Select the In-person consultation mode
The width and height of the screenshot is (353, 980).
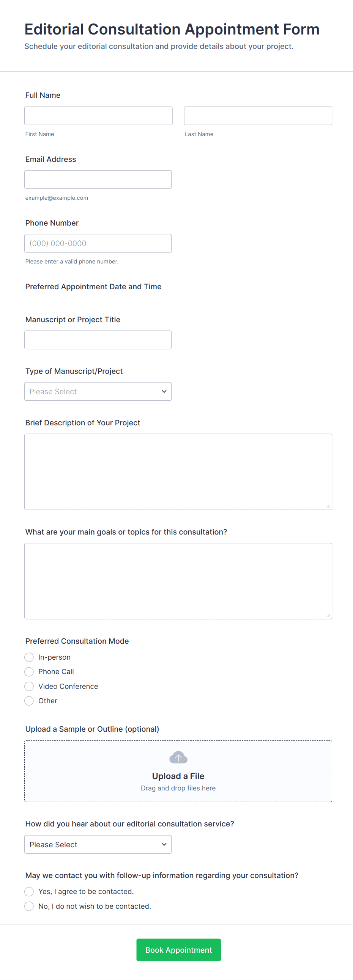(29, 657)
